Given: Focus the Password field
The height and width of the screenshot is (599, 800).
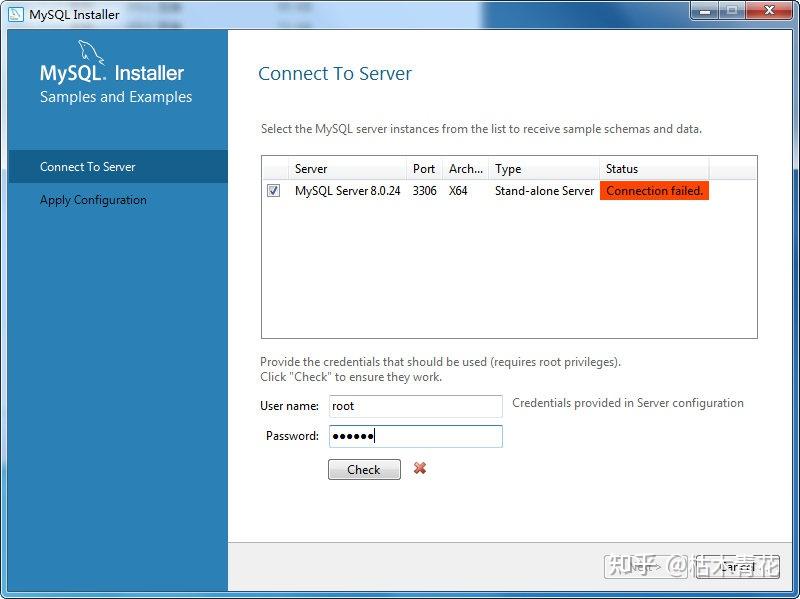Looking at the screenshot, I should [x=416, y=436].
